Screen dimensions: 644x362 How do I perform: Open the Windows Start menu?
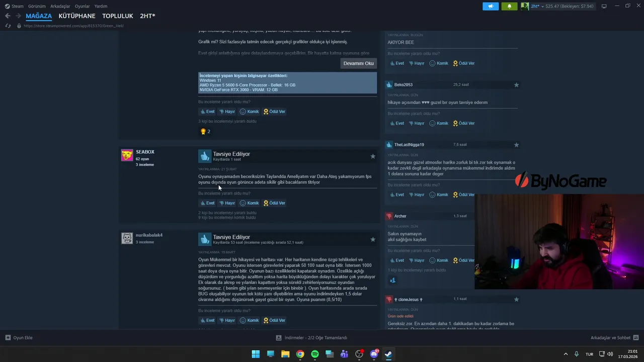pos(256,354)
